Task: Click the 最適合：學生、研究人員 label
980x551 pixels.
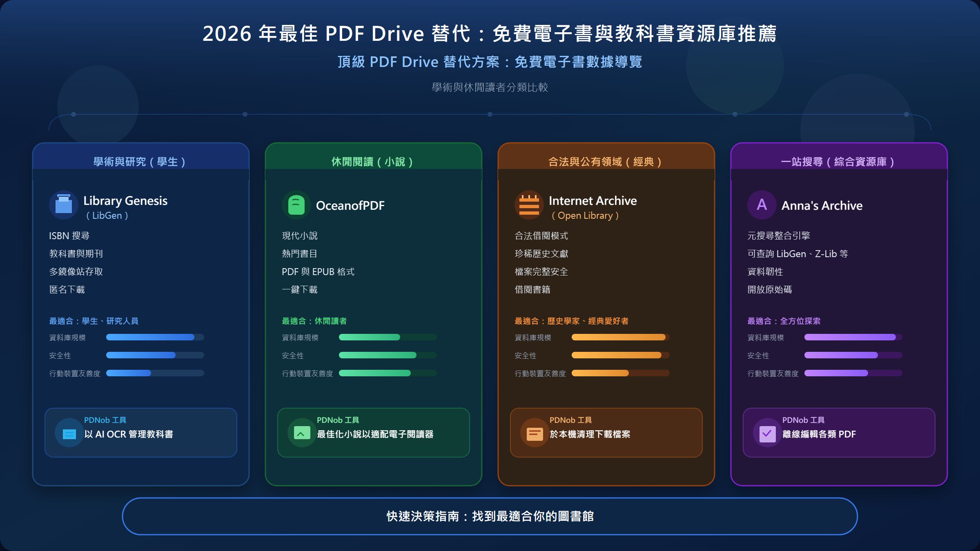Action: coord(94,321)
